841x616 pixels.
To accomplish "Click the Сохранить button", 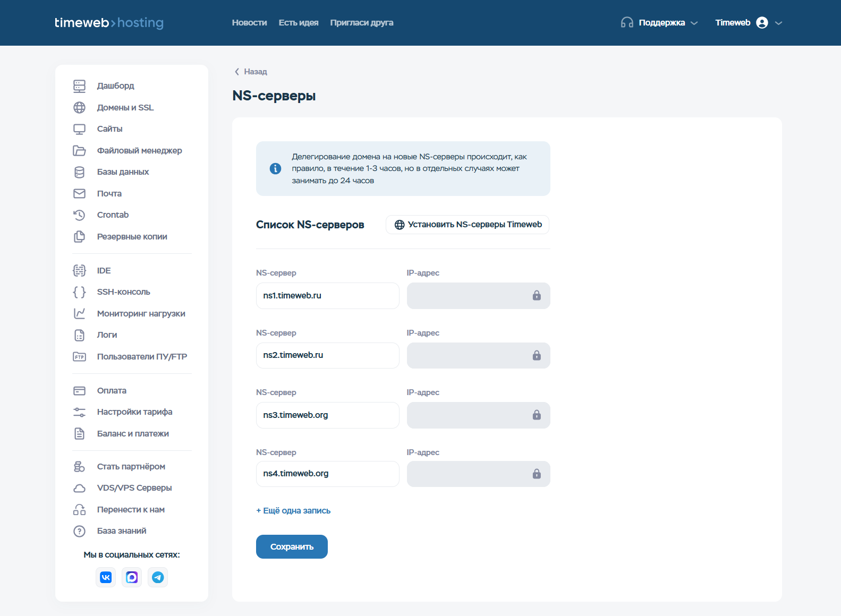I will click(292, 547).
